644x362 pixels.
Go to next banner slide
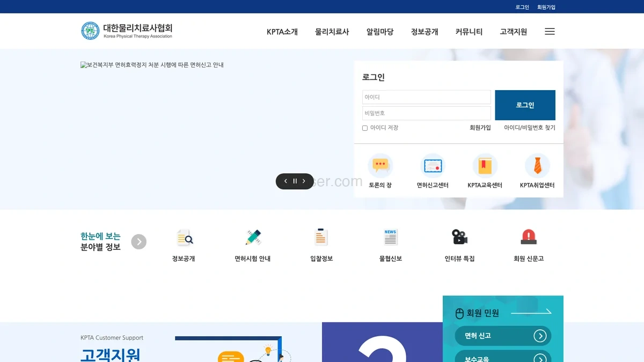point(304,181)
